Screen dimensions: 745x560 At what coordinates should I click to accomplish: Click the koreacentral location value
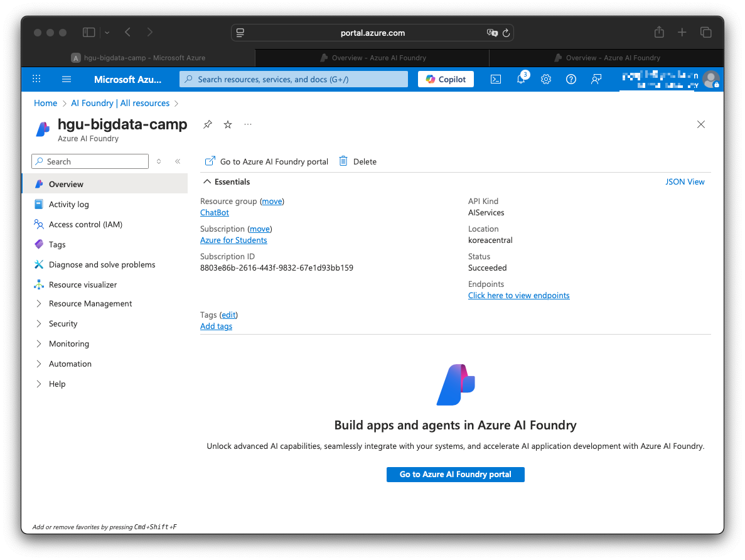[490, 240]
